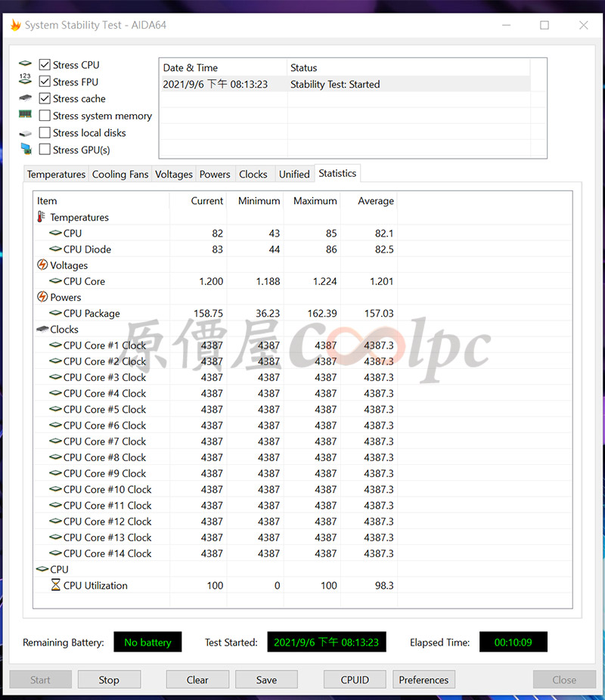The height and width of the screenshot is (700, 605).
Task: Click the green icon beside CPU Core #12 Clock
Action: coord(55,521)
